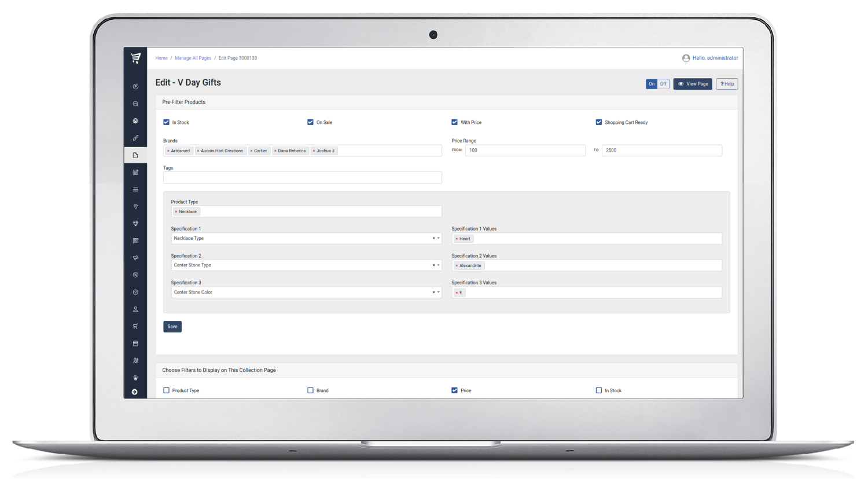Open the three-line menu sidebar icon
This screenshot has height=479, width=868.
pyautogui.click(x=135, y=189)
